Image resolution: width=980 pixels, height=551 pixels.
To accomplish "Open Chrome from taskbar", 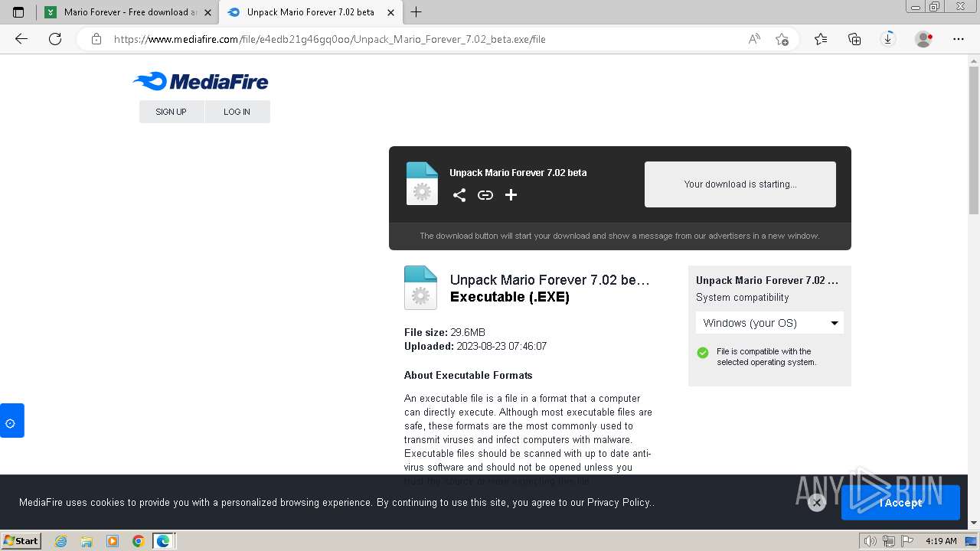I will (x=138, y=541).
